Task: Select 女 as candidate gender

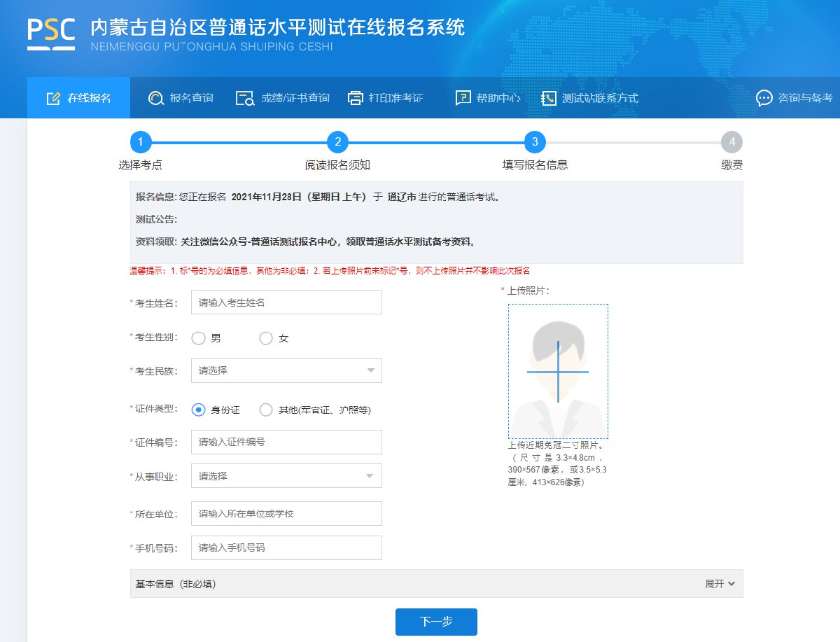Action: point(266,338)
